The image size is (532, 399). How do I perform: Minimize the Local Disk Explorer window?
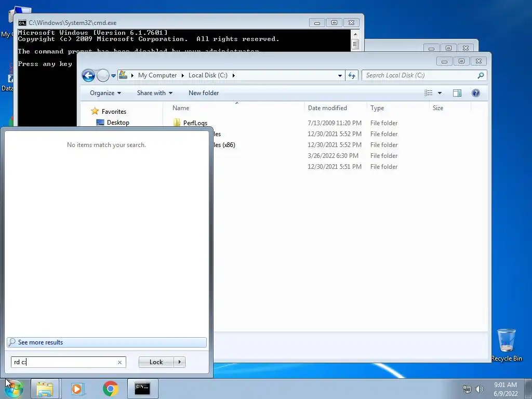point(444,61)
